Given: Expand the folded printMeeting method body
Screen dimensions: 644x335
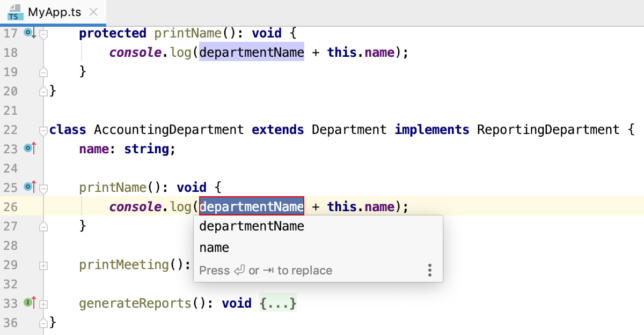Looking at the screenshot, I should tap(43, 265).
